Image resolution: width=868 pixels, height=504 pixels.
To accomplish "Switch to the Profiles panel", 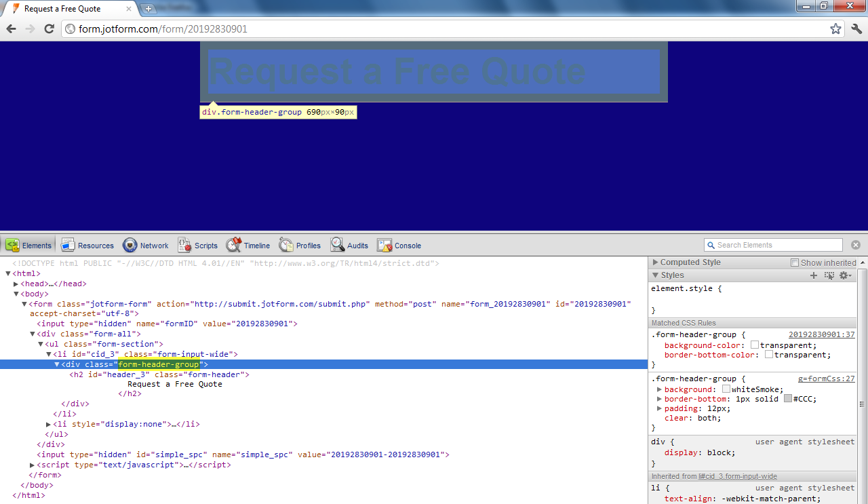I will tap(300, 245).
